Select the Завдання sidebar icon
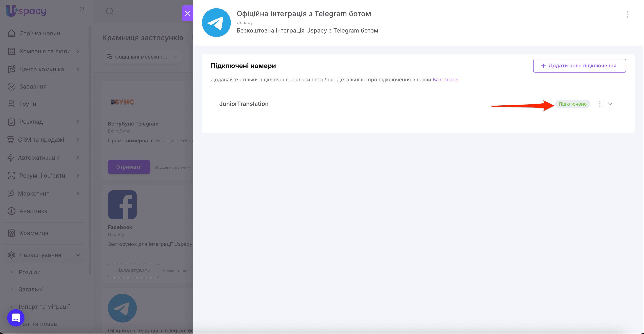The width and height of the screenshot is (644, 334). tap(12, 86)
